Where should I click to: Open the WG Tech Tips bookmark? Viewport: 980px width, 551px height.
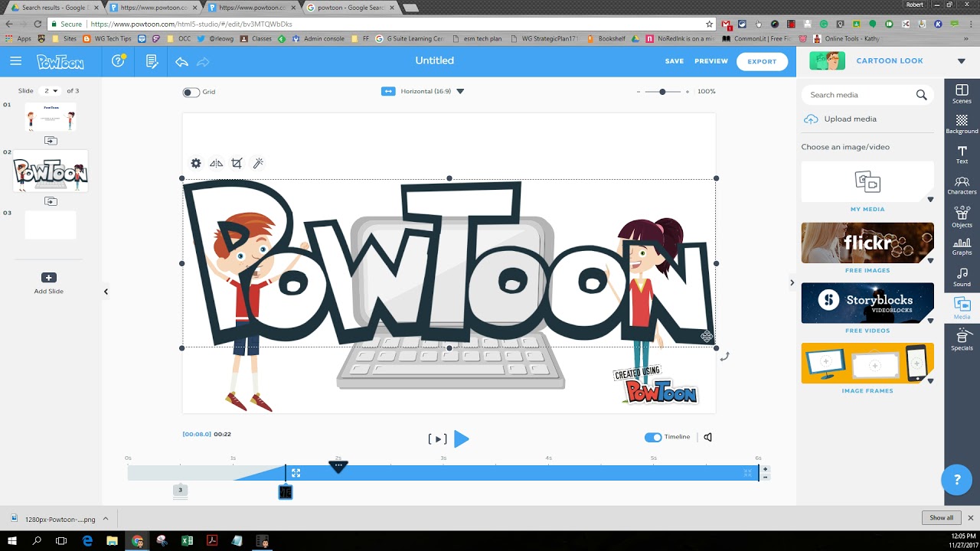point(107,38)
